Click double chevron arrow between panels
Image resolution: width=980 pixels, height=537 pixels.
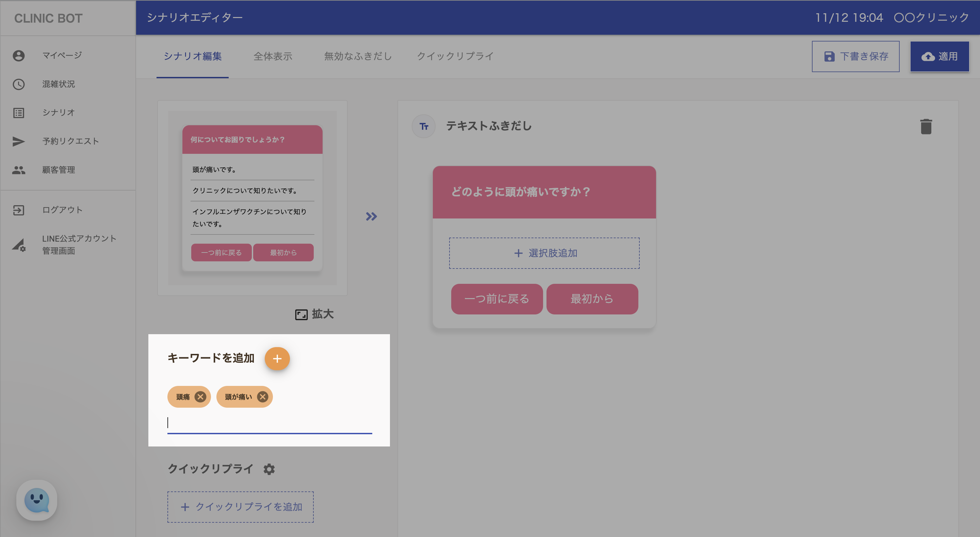coord(371,216)
